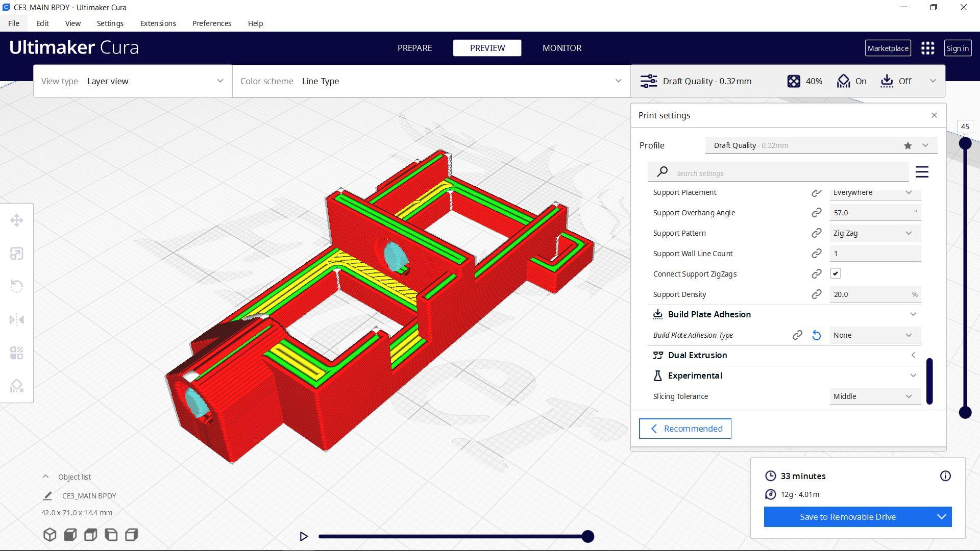Click the profile star icon

908,145
